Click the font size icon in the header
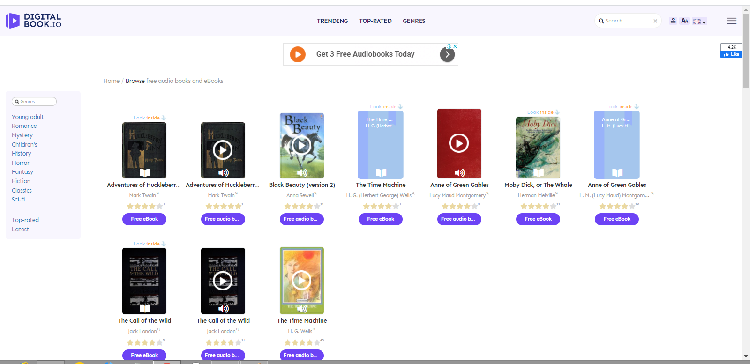The image size is (750, 364). coord(684,21)
